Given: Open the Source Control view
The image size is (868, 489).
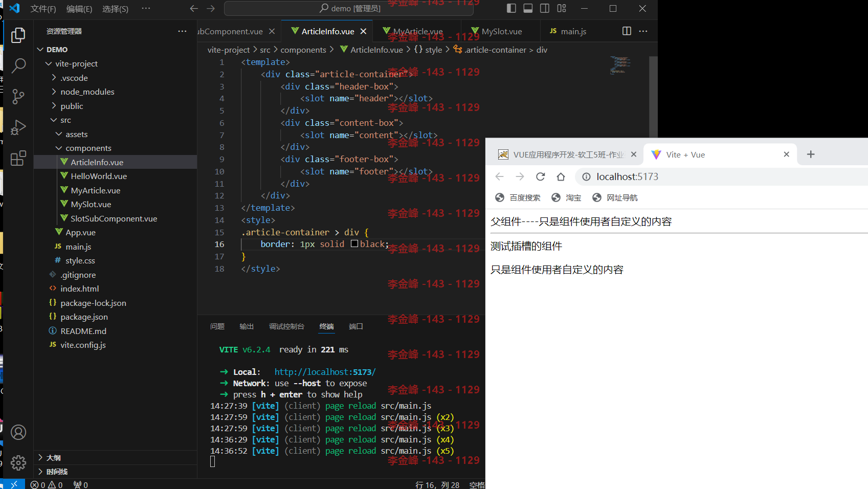Looking at the screenshot, I should click(x=18, y=96).
